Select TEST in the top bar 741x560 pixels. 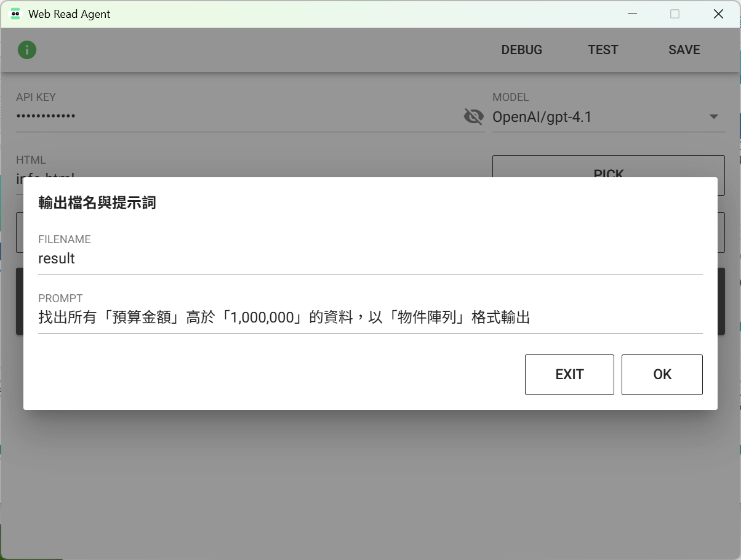pos(603,50)
